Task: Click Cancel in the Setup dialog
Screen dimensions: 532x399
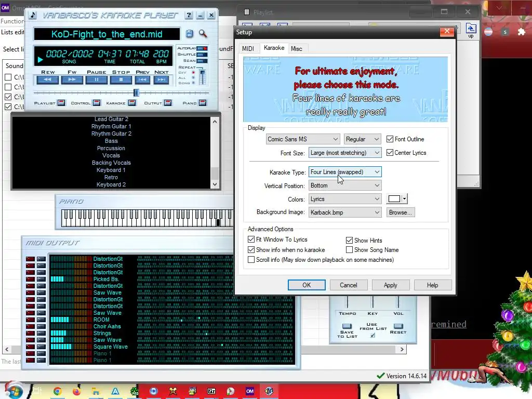Action: pyautogui.click(x=349, y=285)
